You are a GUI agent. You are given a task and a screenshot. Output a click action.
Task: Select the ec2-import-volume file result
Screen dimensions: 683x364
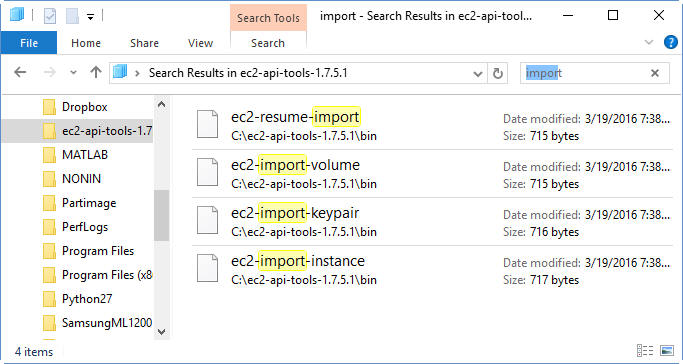pos(433,173)
